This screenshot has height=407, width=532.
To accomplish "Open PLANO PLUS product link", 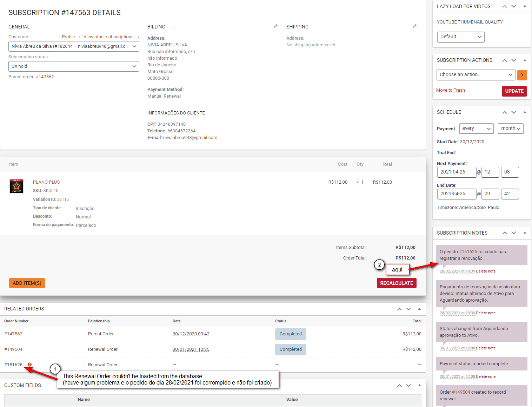I will coord(46,182).
